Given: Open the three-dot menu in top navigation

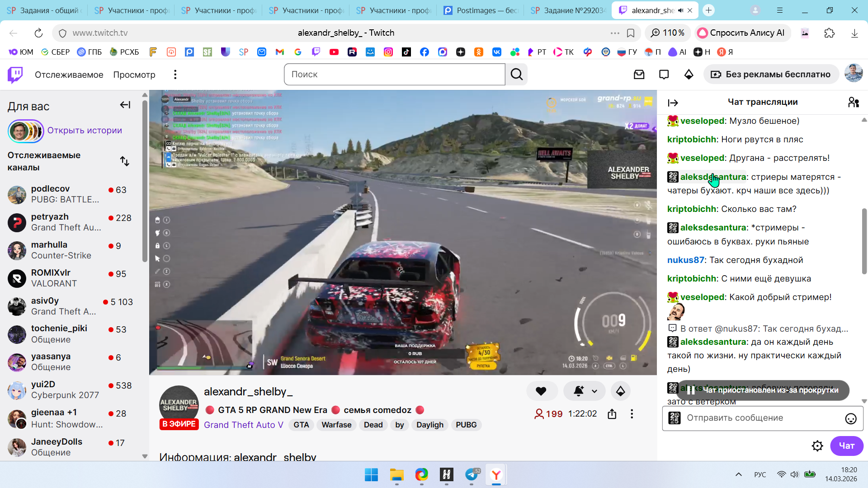Looking at the screenshot, I should pos(175,75).
